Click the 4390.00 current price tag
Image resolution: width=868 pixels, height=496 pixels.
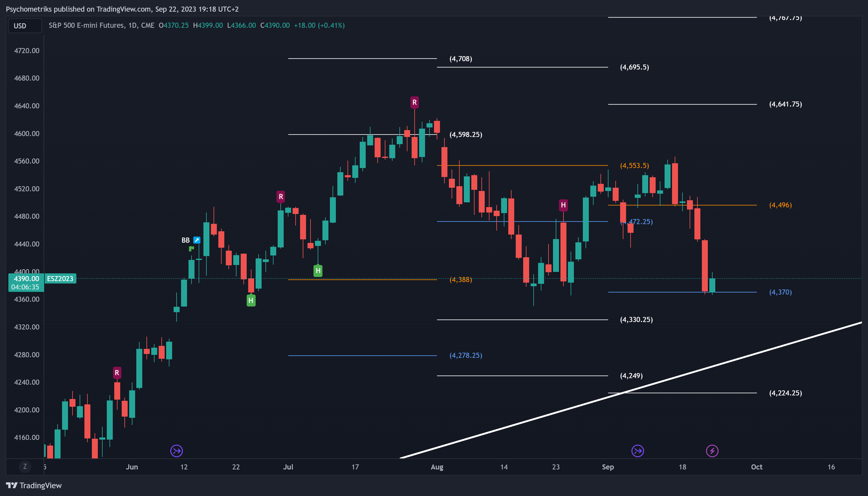(26, 279)
